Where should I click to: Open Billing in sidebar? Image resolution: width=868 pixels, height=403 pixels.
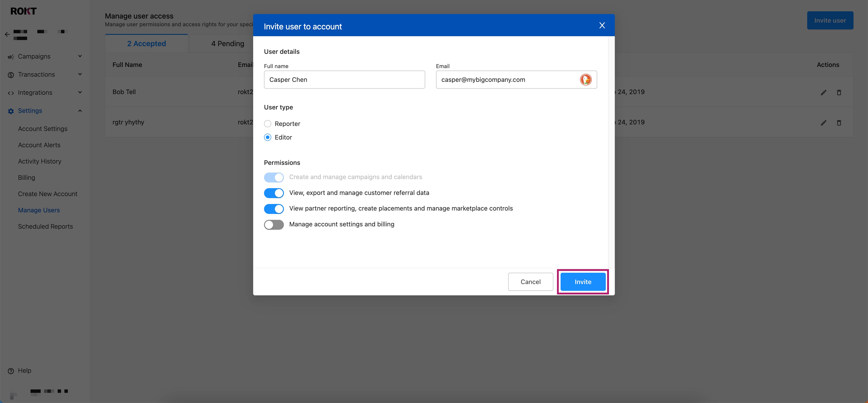click(x=26, y=178)
